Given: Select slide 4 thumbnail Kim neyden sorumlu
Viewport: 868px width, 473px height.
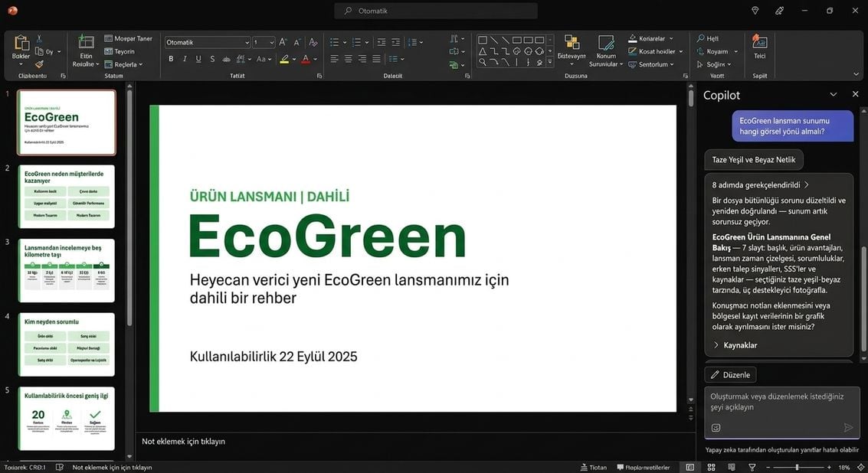Looking at the screenshot, I should (67, 344).
